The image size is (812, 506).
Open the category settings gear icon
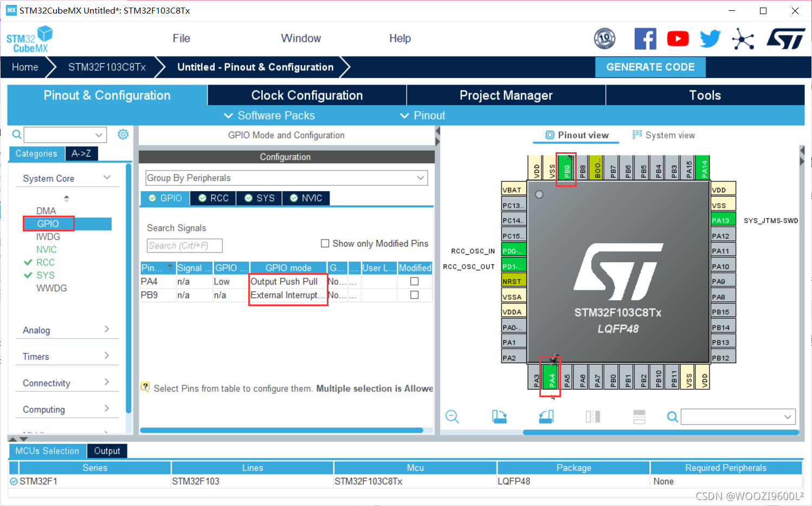pos(123,134)
